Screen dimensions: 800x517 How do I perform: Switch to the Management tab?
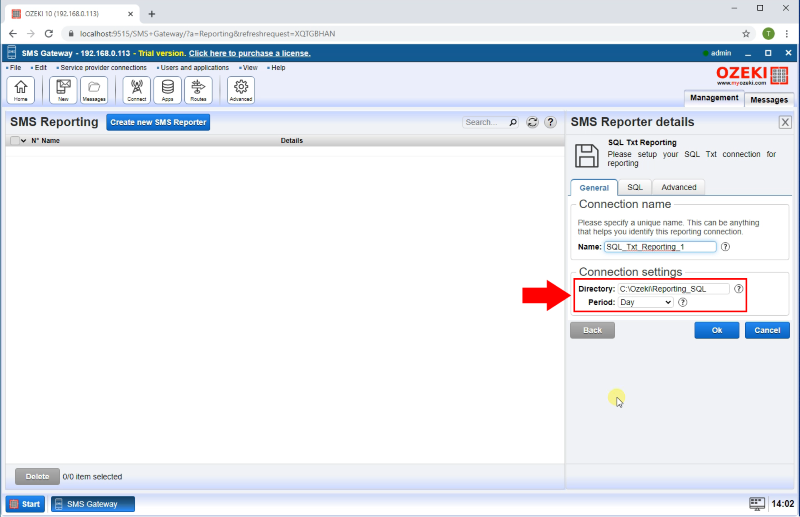coord(714,97)
